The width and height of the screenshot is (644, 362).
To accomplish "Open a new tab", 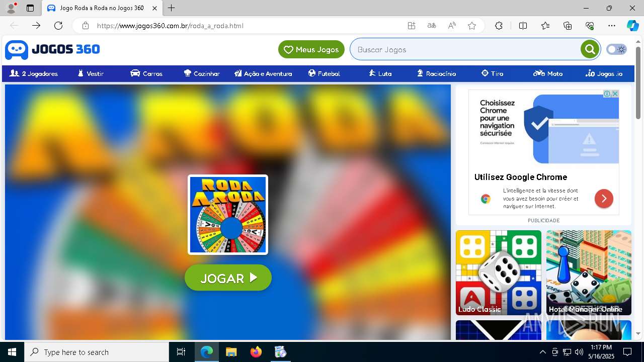I will tap(172, 8).
